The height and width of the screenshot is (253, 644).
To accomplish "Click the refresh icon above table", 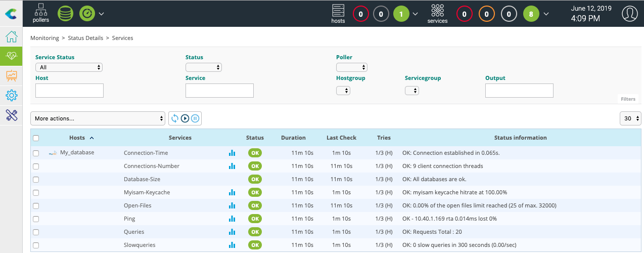I will [x=174, y=118].
